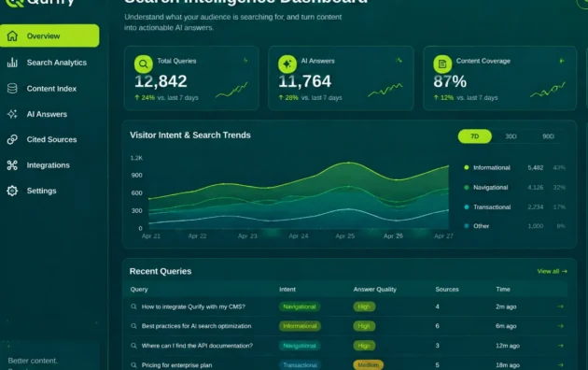Switch to the 90D time range

click(x=548, y=136)
